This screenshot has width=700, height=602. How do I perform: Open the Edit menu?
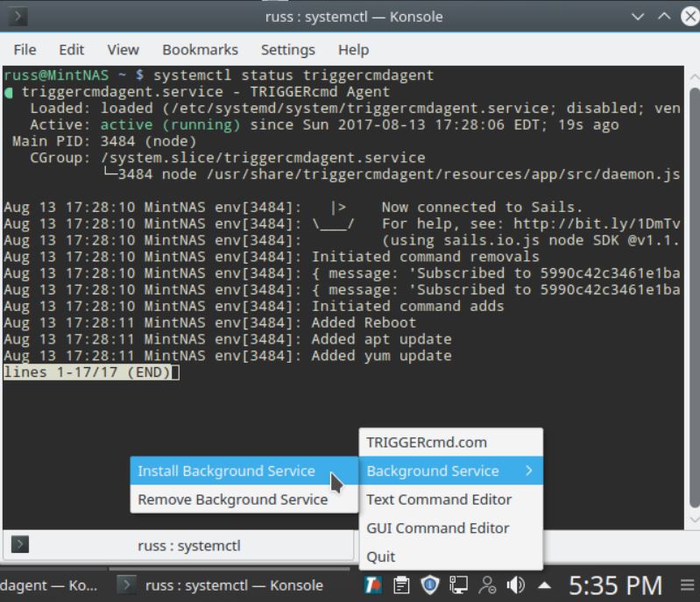click(x=72, y=50)
